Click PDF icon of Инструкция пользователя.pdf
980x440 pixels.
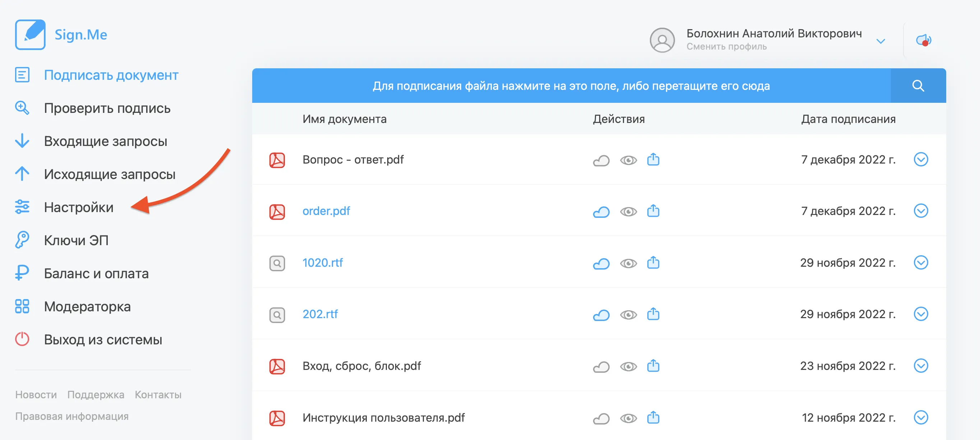(x=277, y=418)
